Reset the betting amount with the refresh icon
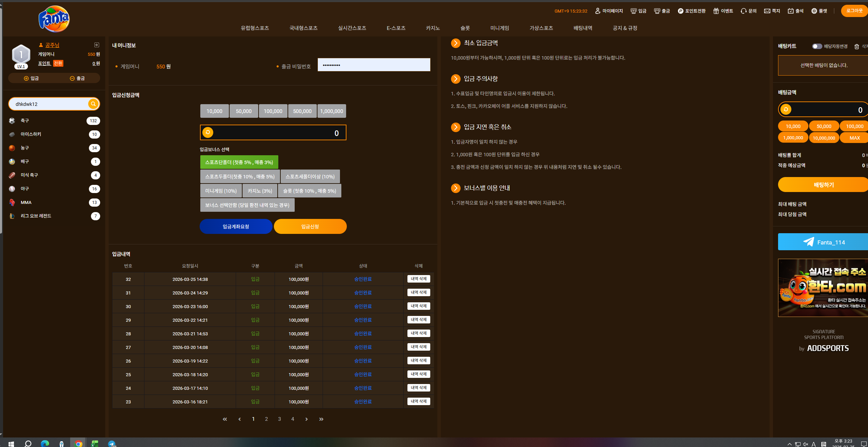Screen dimensions: 868x447 [786, 109]
